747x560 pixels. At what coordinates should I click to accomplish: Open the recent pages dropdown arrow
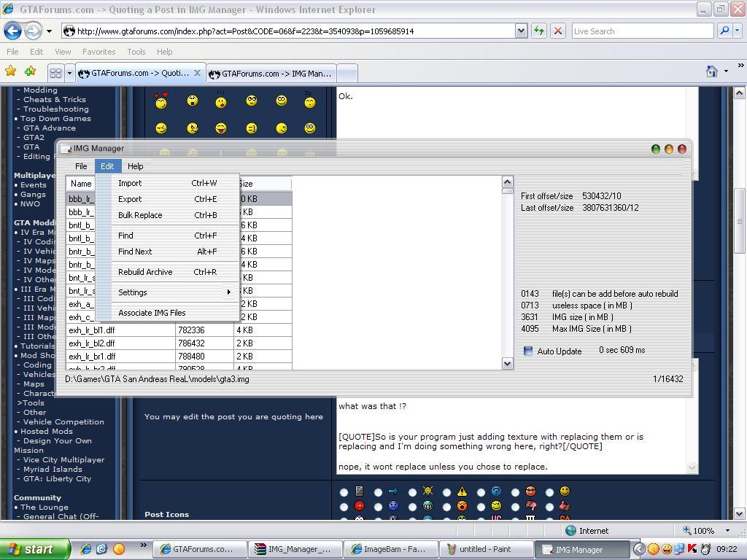click(49, 31)
